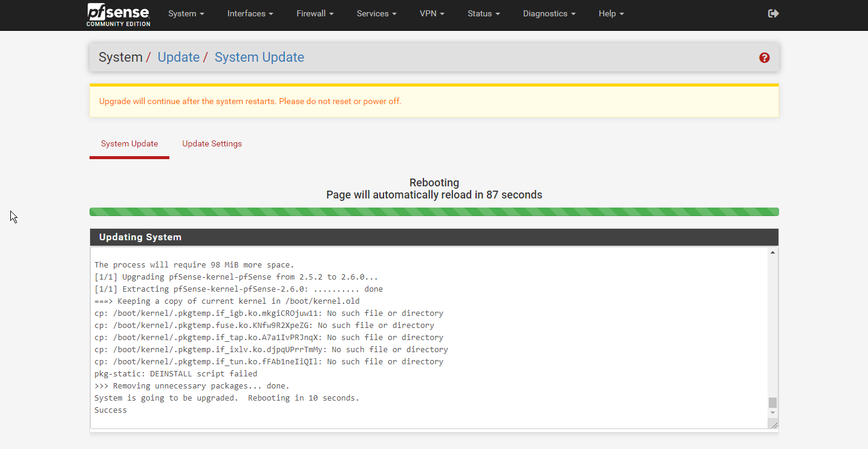
Task: Open the Diagnostics menu
Action: pos(549,13)
